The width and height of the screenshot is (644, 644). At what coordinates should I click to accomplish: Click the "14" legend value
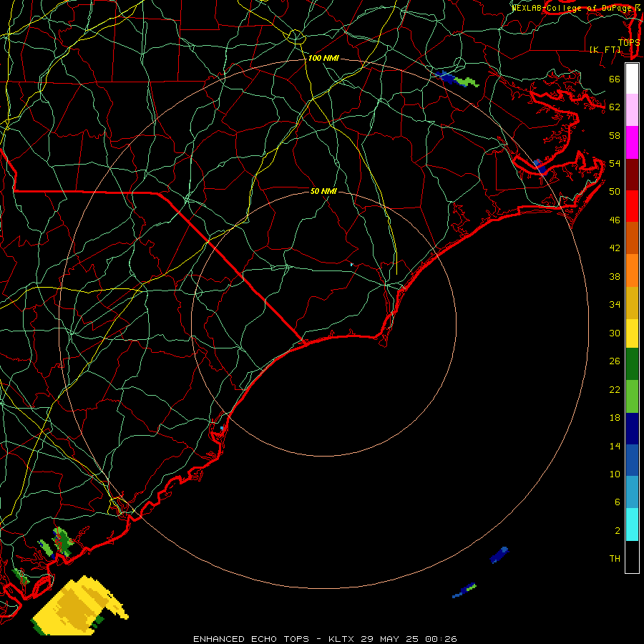click(615, 446)
